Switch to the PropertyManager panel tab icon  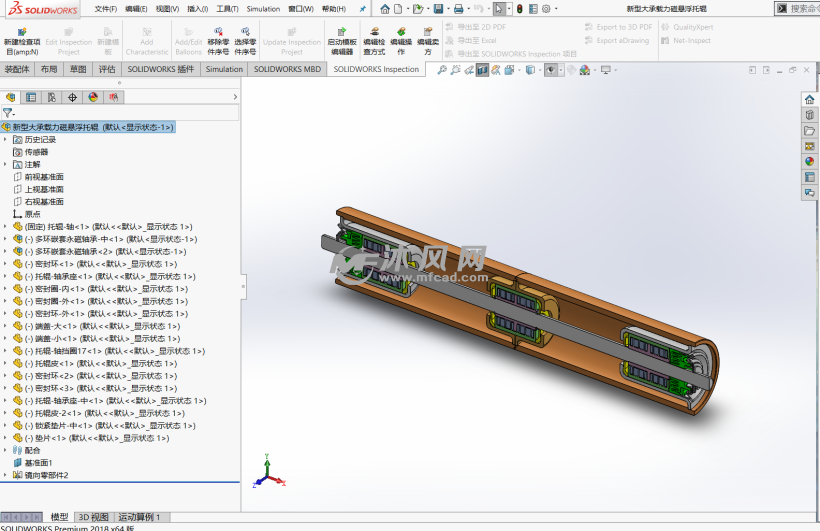[x=31, y=97]
